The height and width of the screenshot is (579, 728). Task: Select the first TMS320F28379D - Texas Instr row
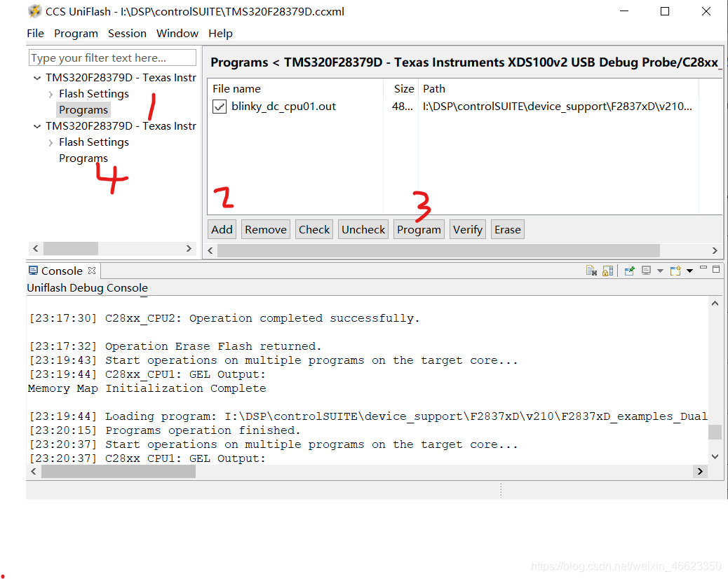(121, 78)
